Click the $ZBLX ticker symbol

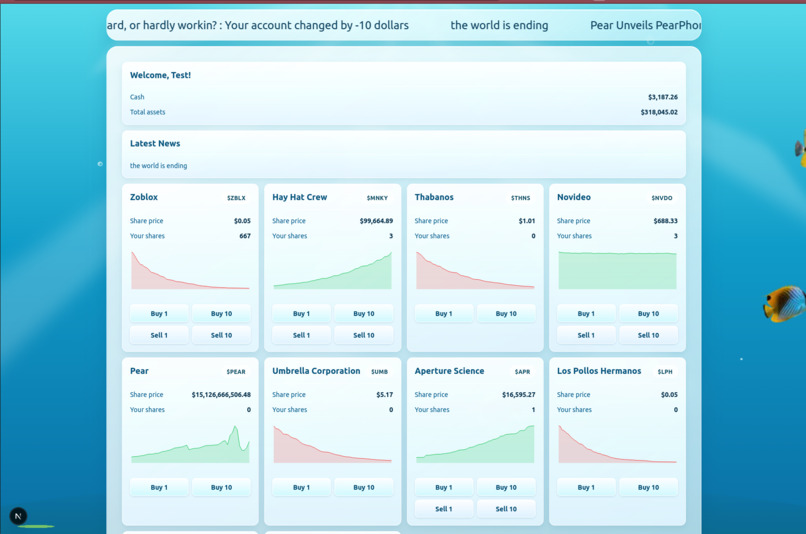point(236,198)
